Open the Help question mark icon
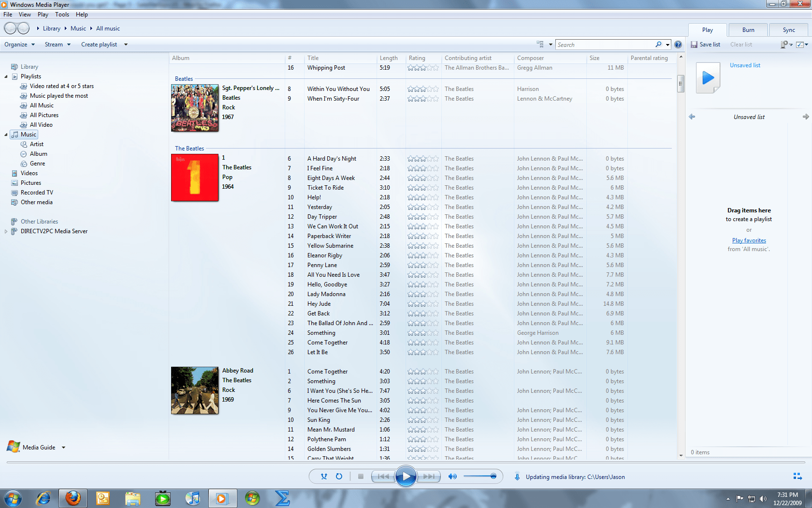The width and height of the screenshot is (812, 508). tap(678, 45)
